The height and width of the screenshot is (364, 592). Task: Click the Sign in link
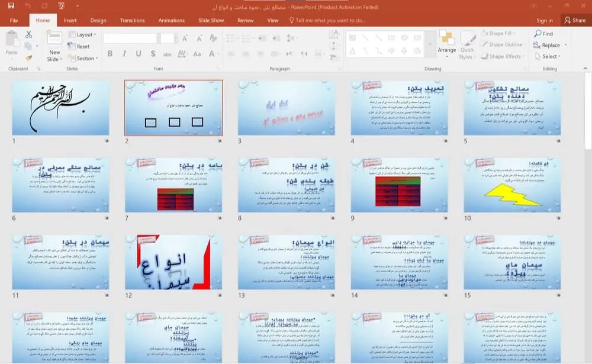click(545, 20)
